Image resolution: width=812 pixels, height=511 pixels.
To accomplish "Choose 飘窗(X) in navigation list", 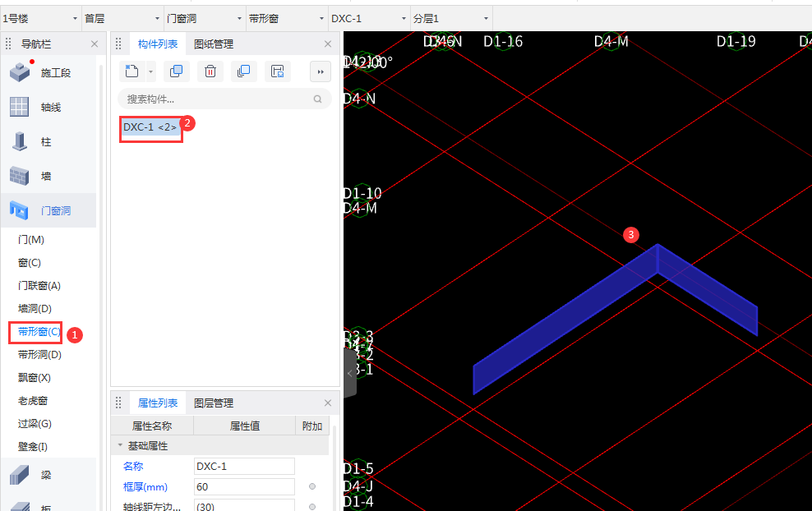I will point(35,377).
